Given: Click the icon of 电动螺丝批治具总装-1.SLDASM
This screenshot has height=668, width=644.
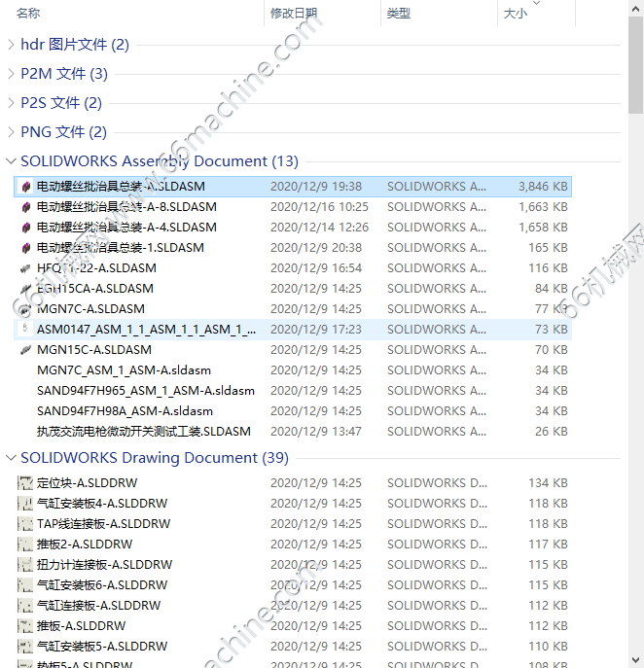Looking at the screenshot, I should coord(26,248).
